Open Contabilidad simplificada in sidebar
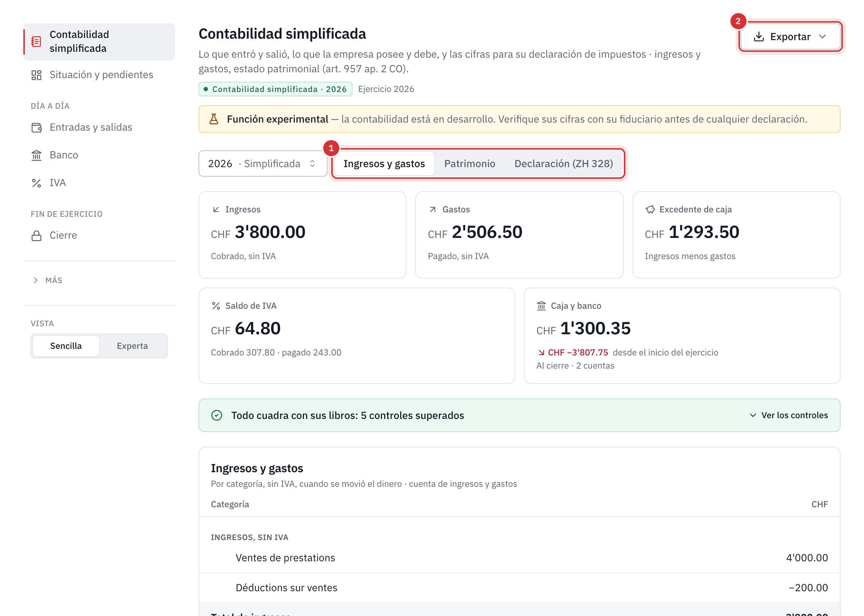This screenshot has width=864, height=616. click(99, 42)
